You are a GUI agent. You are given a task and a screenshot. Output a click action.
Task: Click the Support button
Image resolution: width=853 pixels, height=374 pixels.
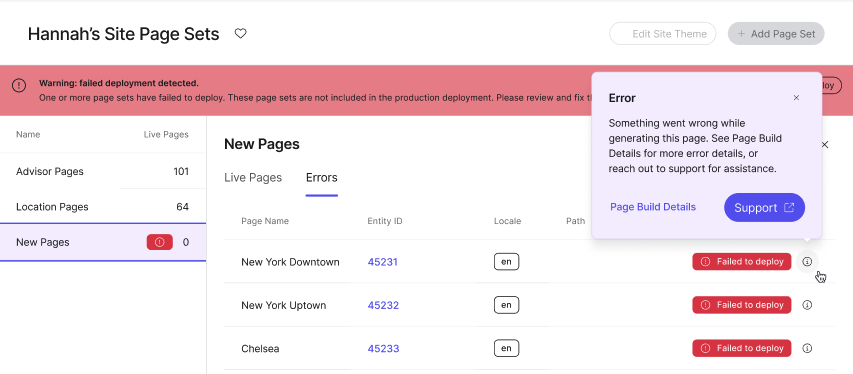(x=764, y=207)
